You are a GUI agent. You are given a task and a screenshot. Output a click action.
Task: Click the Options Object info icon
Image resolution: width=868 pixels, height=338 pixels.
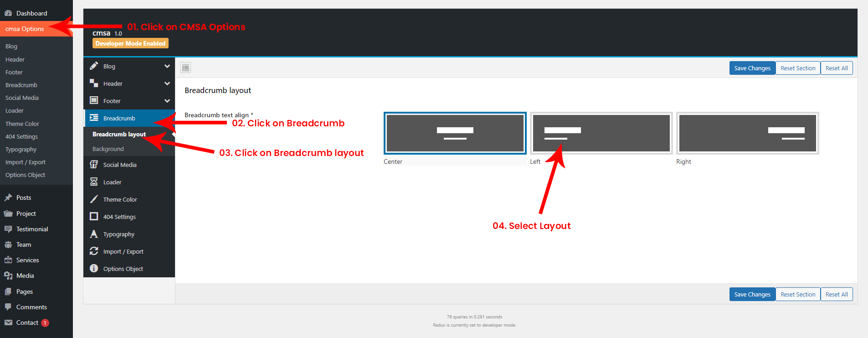(94, 269)
